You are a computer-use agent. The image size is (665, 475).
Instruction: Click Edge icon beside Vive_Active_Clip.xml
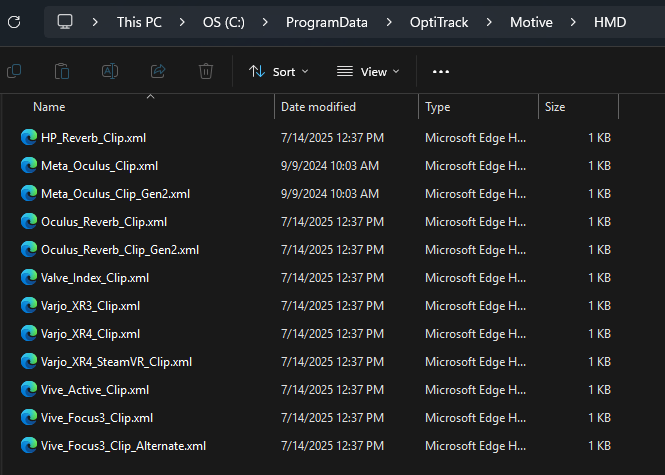tap(29, 389)
